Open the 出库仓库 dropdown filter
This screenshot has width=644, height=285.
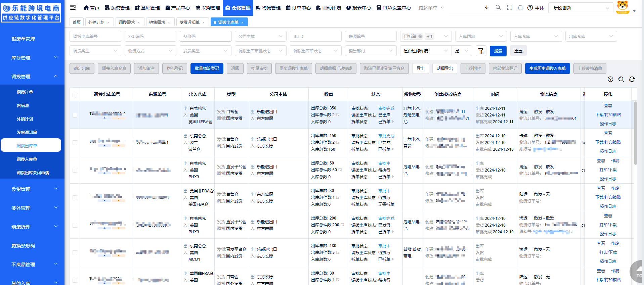591,36
